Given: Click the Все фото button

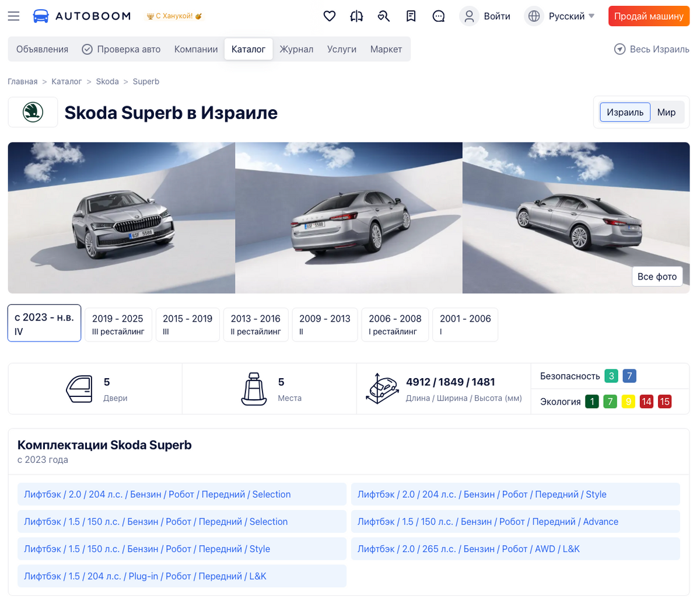Looking at the screenshot, I should coord(657,277).
